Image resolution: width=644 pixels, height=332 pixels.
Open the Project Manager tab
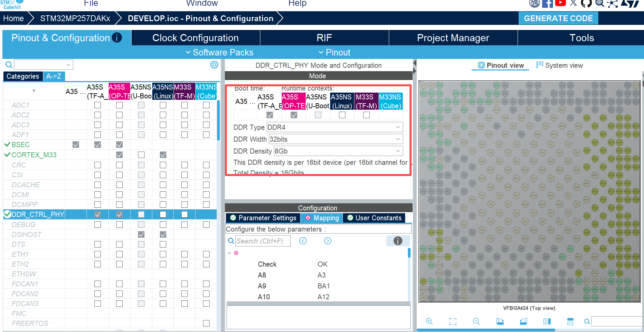(453, 38)
